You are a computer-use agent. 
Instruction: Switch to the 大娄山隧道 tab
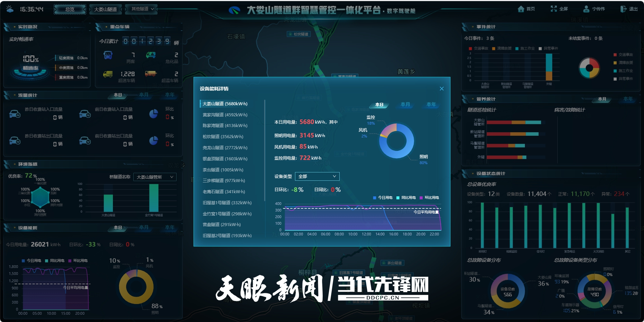click(106, 9)
